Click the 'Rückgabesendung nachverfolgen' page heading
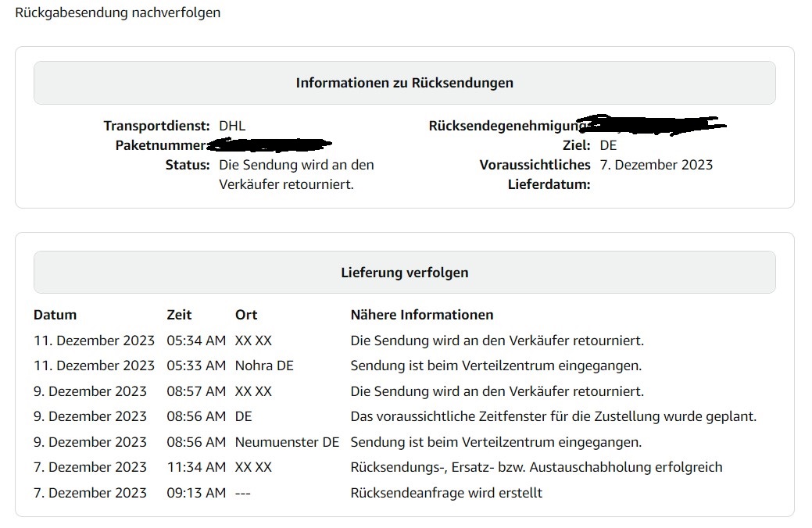This screenshot has height=528, width=812. click(117, 12)
